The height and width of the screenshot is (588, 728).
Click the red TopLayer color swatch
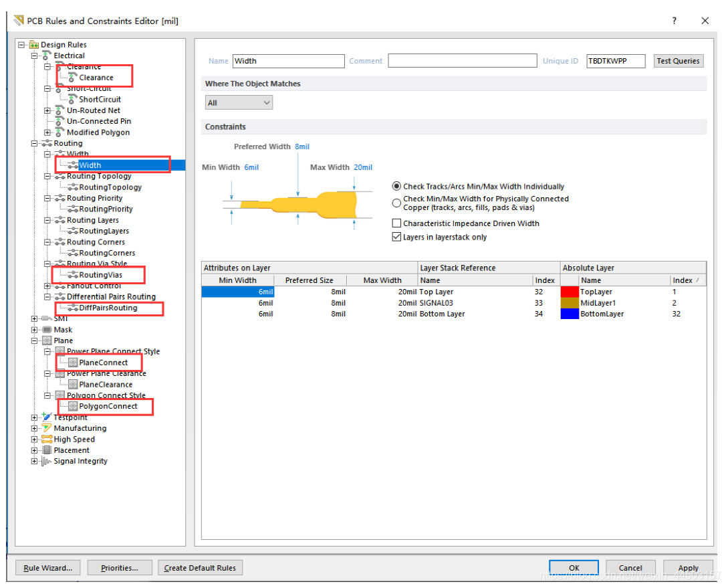[568, 292]
